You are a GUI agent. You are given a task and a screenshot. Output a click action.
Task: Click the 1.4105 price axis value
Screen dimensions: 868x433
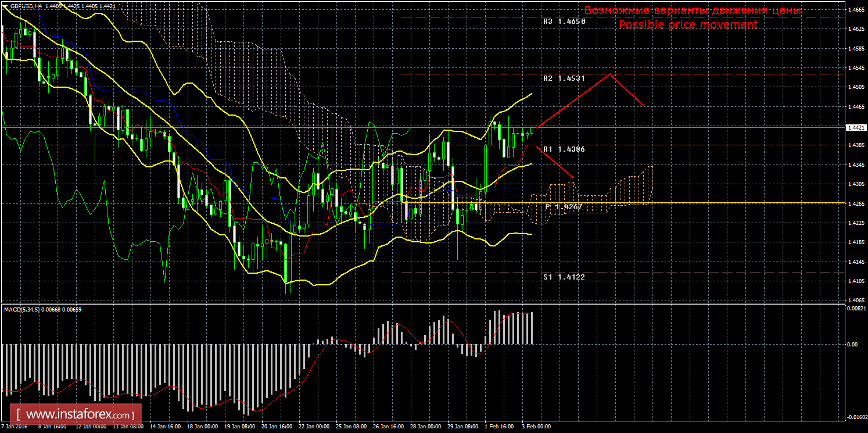point(855,281)
